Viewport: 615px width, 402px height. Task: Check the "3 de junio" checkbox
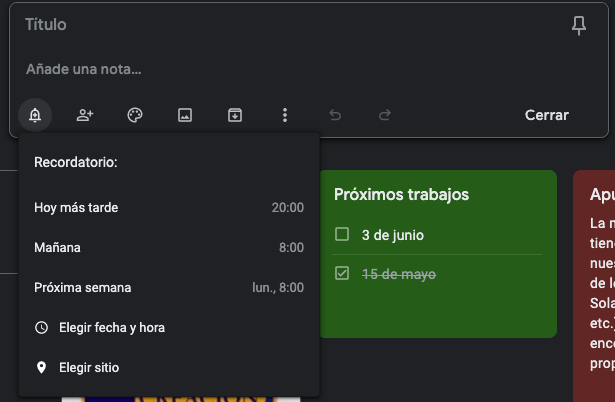coord(342,235)
